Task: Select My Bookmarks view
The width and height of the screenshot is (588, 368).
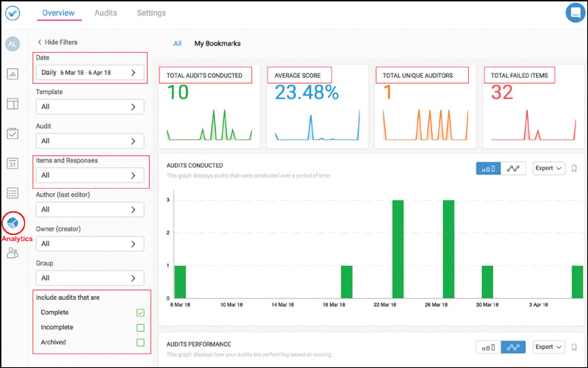Action: [x=217, y=43]
